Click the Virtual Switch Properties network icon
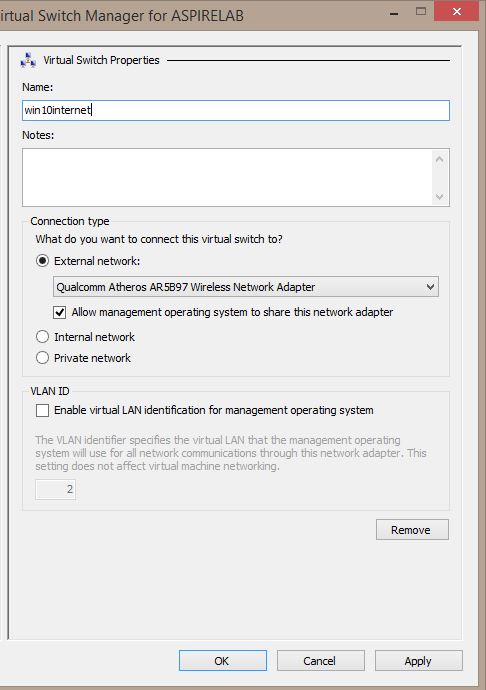The image size is (486, 690). pos(28,60)
